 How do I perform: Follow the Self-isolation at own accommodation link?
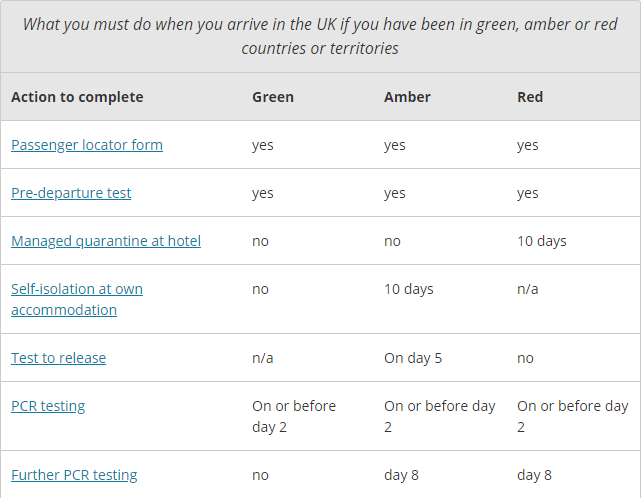point(77,299)
